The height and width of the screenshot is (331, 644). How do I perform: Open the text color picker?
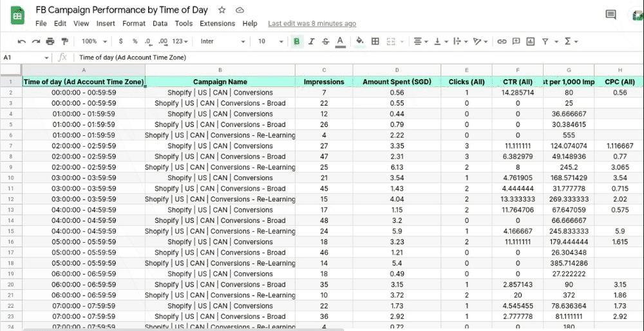click(x=339, y=41)
